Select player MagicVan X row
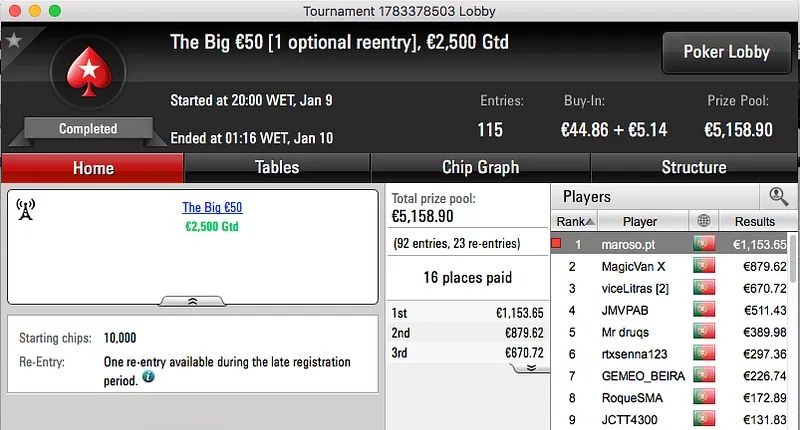This screenshot has height=430, width=800. coord(640,266)
